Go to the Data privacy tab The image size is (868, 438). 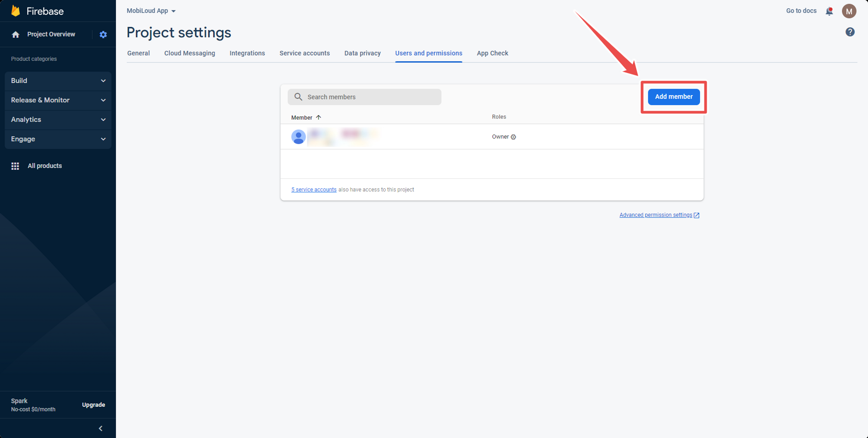[x=362, y=53]
